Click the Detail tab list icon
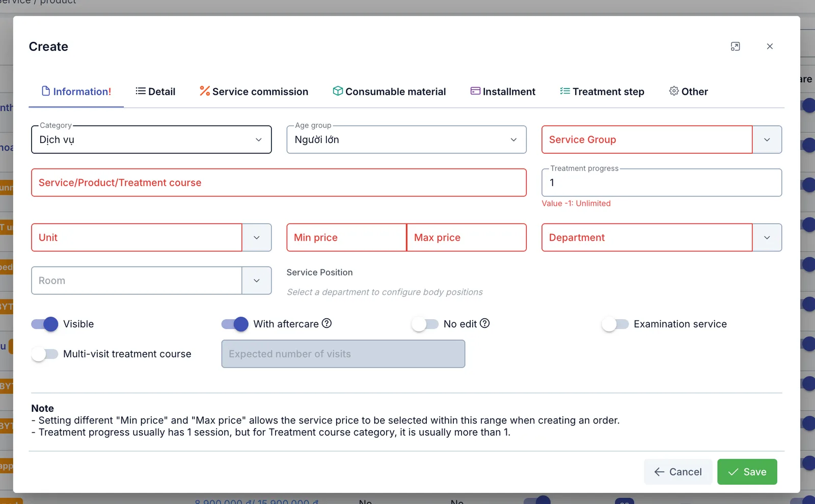Image resolution: width=815 pixels, height=504 pixels. pos(141,91)
